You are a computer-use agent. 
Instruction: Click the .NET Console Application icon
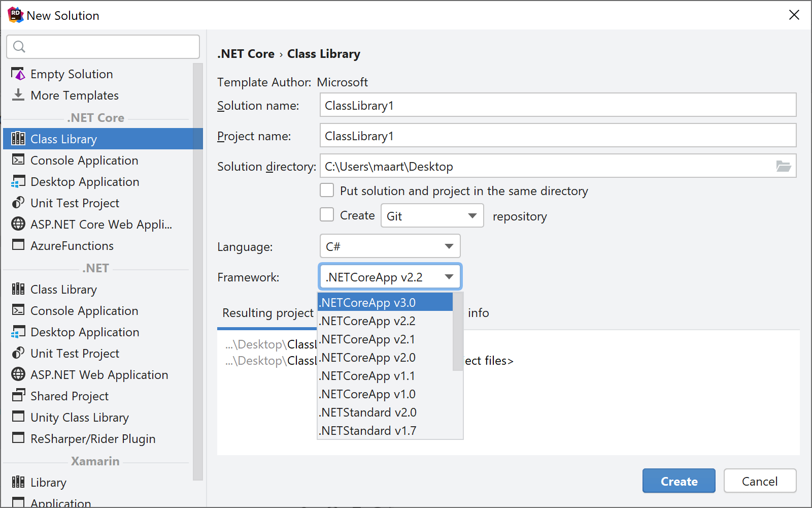pos(18,310)
